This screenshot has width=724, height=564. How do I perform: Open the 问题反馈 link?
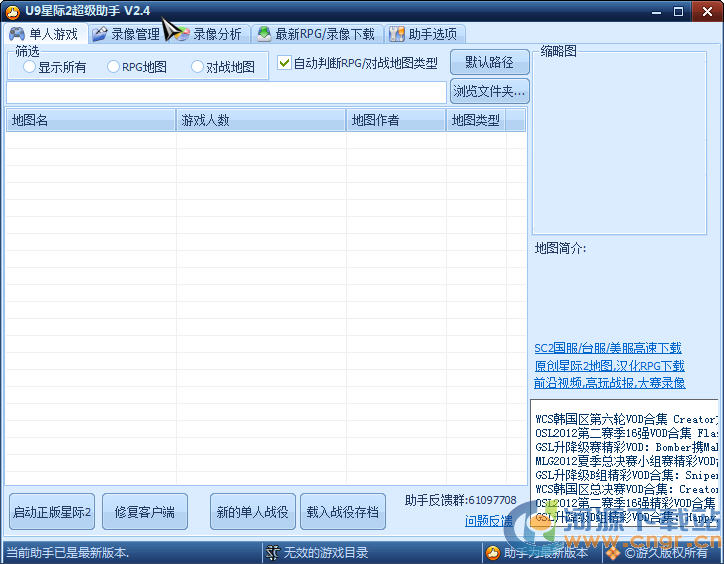point(488,521)
